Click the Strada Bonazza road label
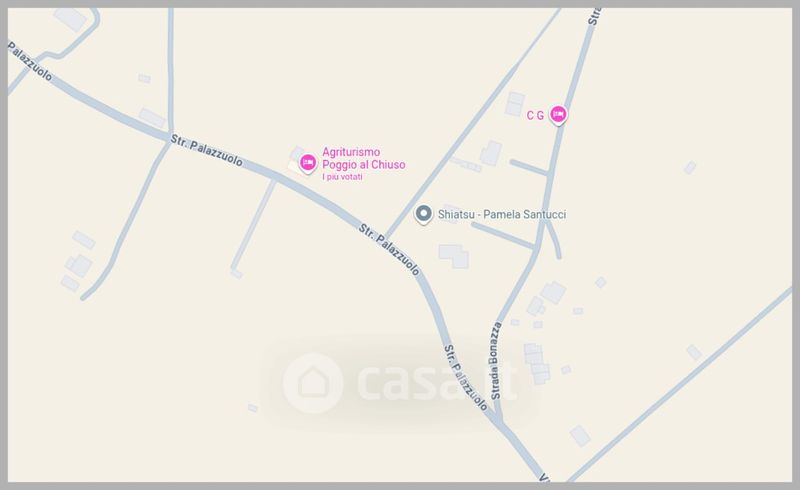 point(496,361)
